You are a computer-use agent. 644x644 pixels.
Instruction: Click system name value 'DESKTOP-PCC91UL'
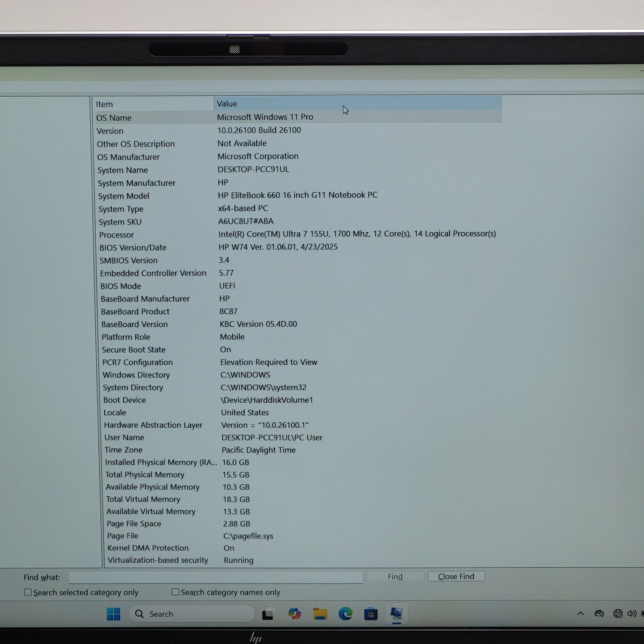click(253, 169)
